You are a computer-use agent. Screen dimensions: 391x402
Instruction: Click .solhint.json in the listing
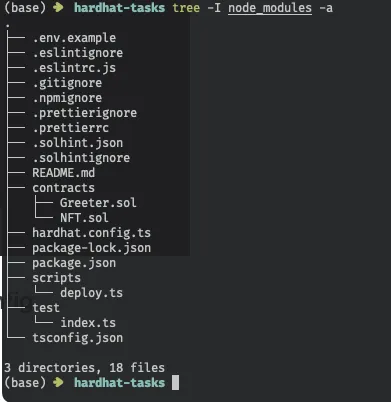[78, 143]
